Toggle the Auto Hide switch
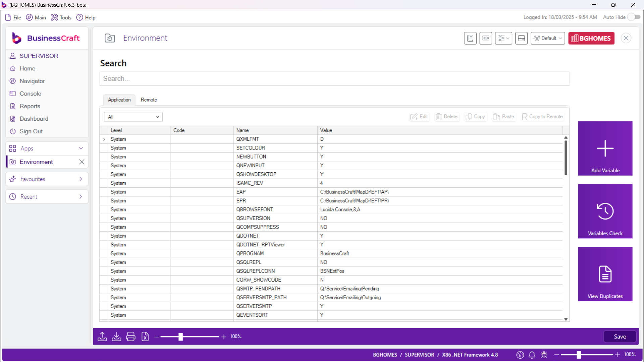The height and width of the screenshot is (362, 644). pos(634,17)
